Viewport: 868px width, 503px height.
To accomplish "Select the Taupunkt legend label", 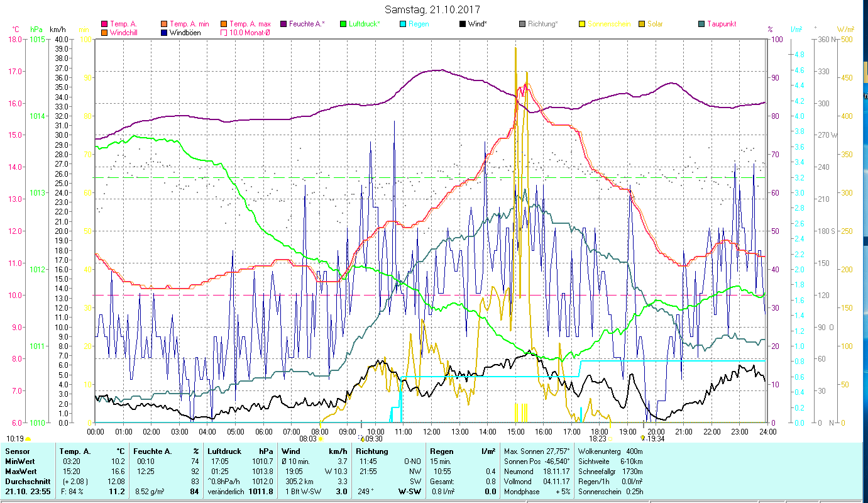I will [x=722, y=24].
